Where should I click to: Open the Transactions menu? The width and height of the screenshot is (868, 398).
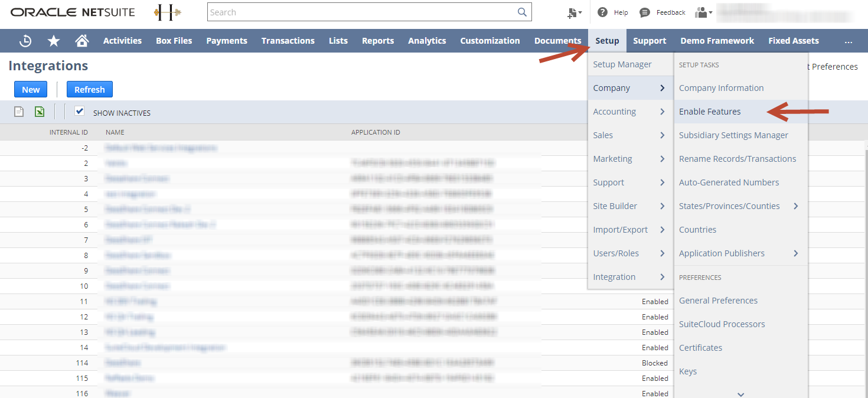(x=288, y=41)
